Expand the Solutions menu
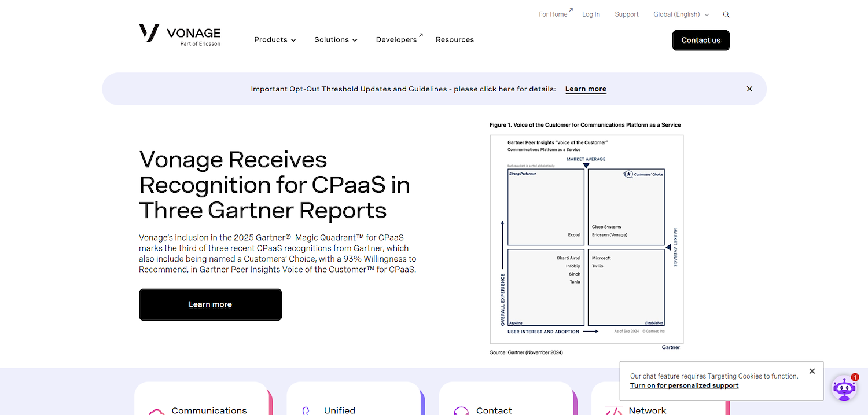This screenshot has width=868, height=415. point(336,40)
